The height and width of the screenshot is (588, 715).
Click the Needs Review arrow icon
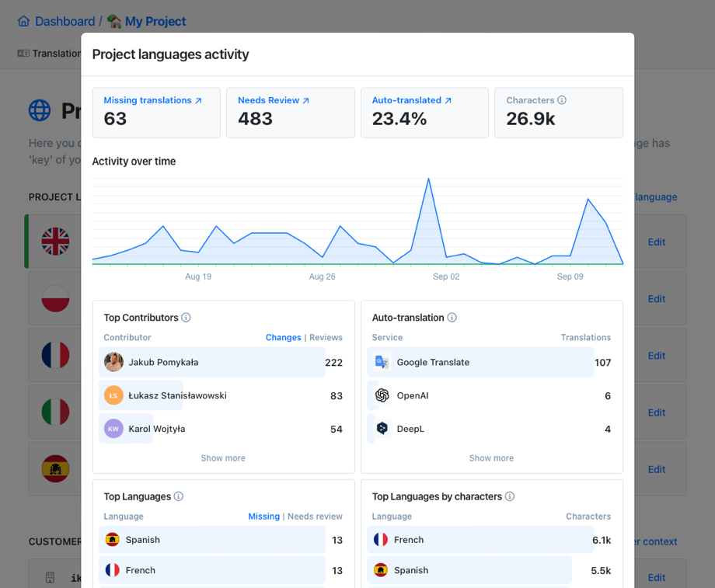pyautogui.click(x=306, y=101)
